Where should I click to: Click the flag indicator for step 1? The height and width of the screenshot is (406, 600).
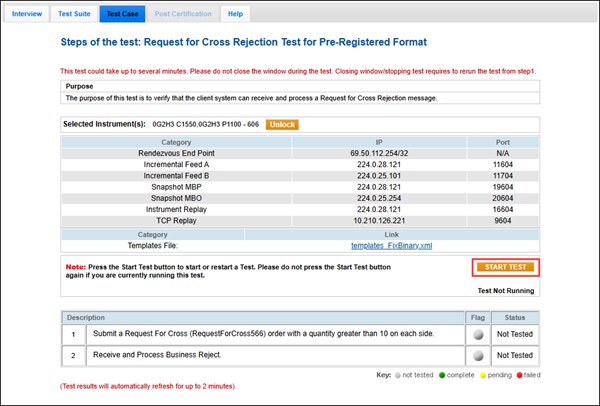(x=478, y=335)
